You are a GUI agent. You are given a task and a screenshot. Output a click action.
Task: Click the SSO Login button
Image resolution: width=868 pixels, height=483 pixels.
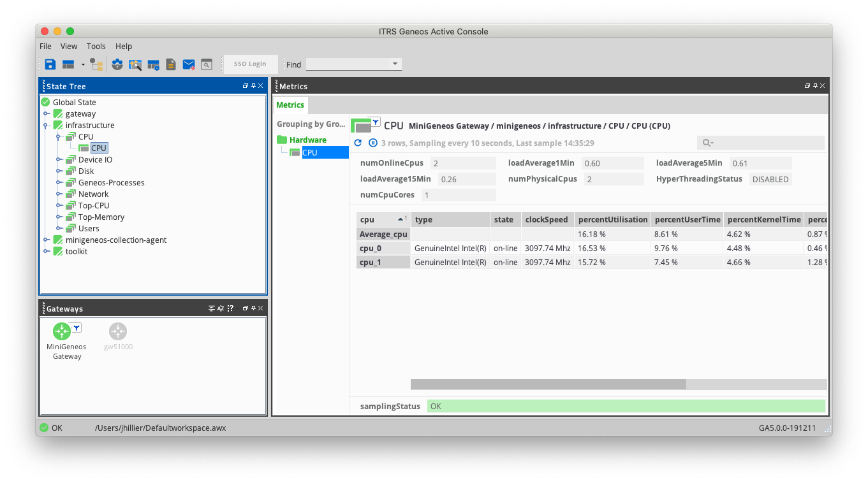coord(250,64)
